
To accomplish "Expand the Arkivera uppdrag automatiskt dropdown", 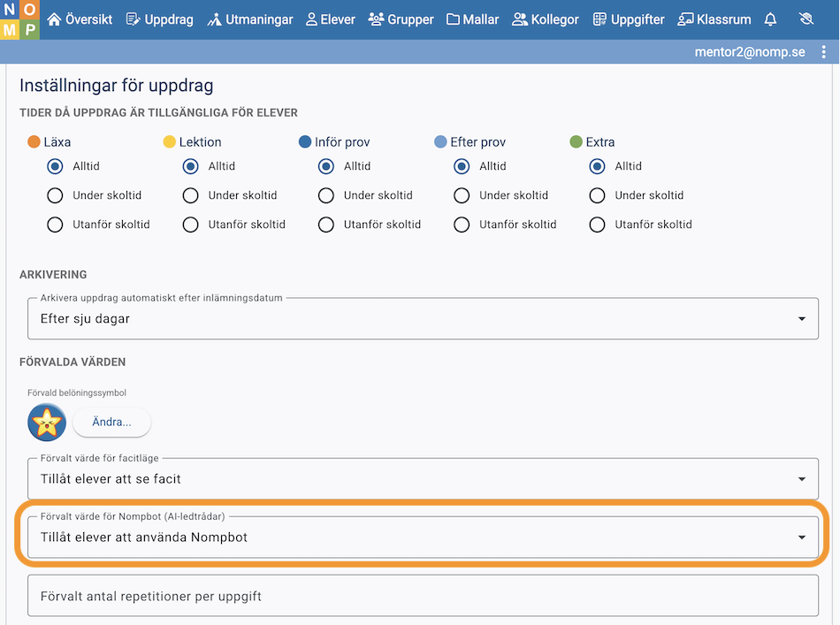I will coord(423,318).
